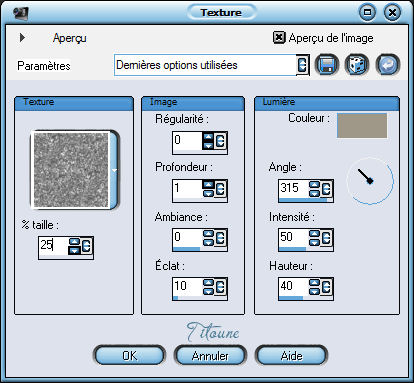Open the Intensité slider popup button
This screenshot has height=383, width=414.
coord(327,238)
